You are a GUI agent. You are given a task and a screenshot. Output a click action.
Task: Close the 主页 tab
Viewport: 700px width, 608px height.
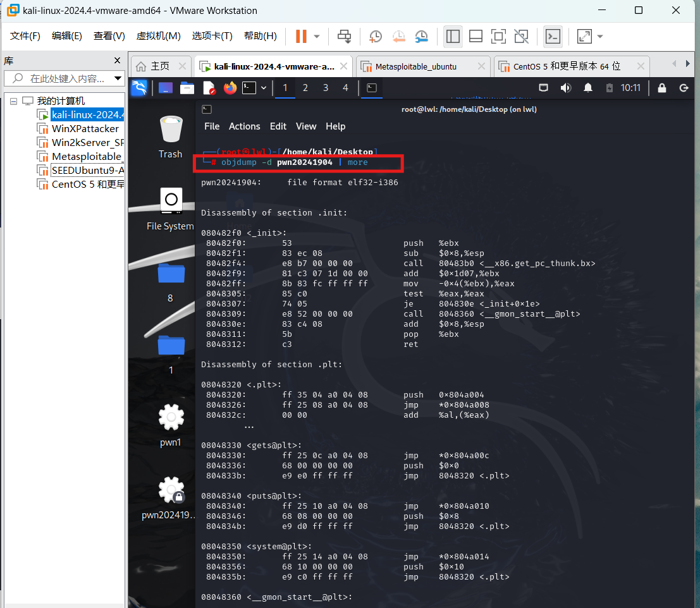[182, 66]
